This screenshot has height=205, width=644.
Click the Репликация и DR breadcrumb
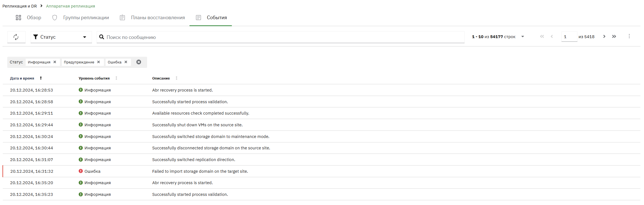click(20, 6)
